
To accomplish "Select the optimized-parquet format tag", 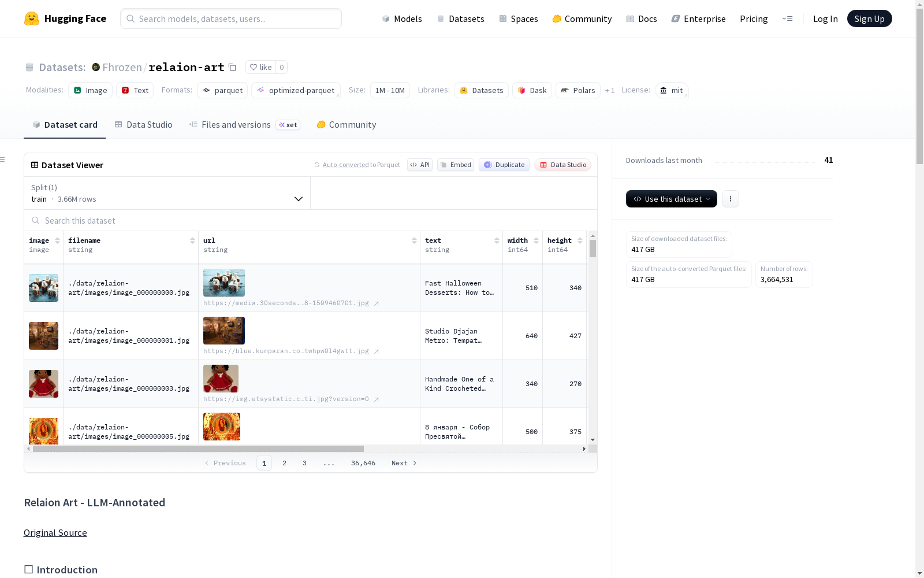I will pos(296,90).
